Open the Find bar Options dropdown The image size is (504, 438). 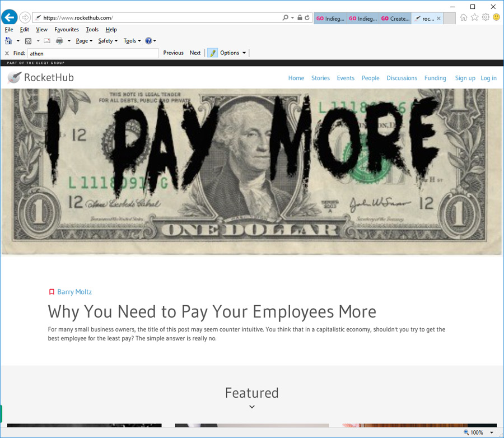point(233,53)
